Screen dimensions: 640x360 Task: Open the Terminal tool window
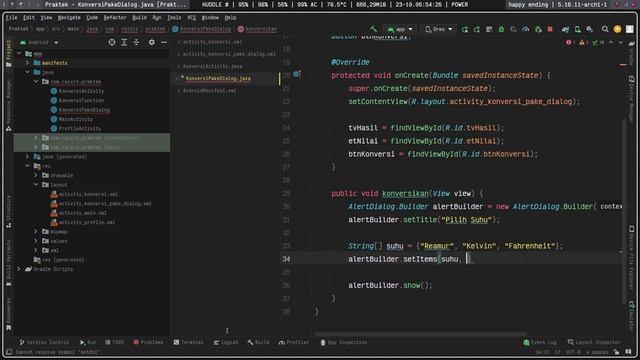[188, 342]
